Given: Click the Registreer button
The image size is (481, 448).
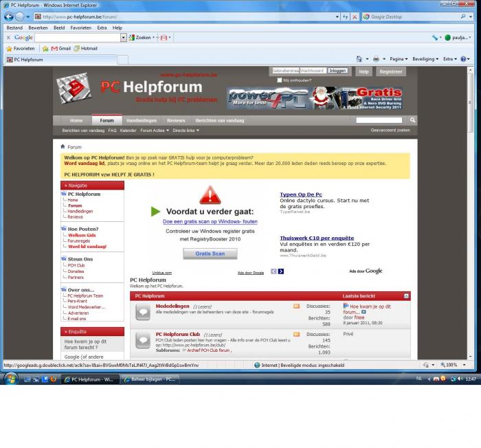Looking at the screenshot, I should [391, 71].
